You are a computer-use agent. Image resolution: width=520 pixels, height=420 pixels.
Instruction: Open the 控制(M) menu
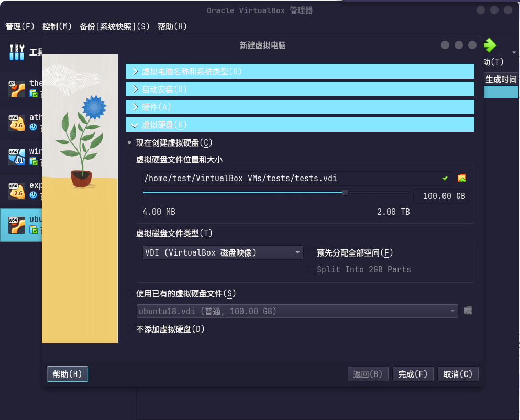point(57,27)
